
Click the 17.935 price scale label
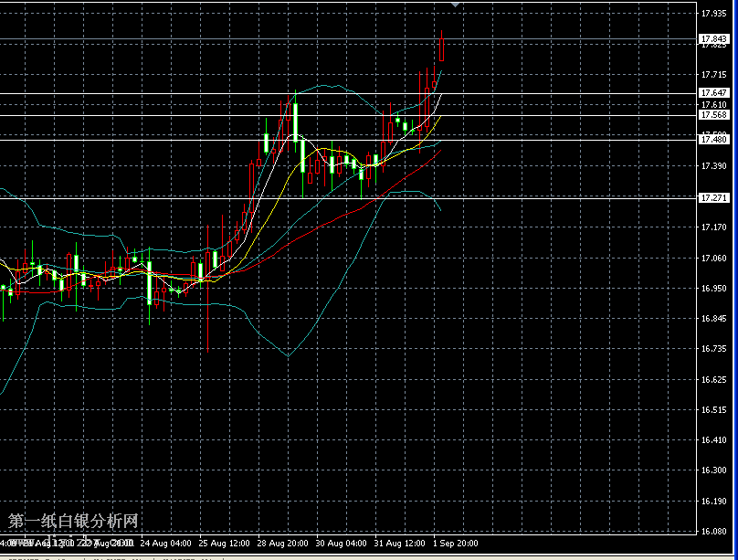712,14
